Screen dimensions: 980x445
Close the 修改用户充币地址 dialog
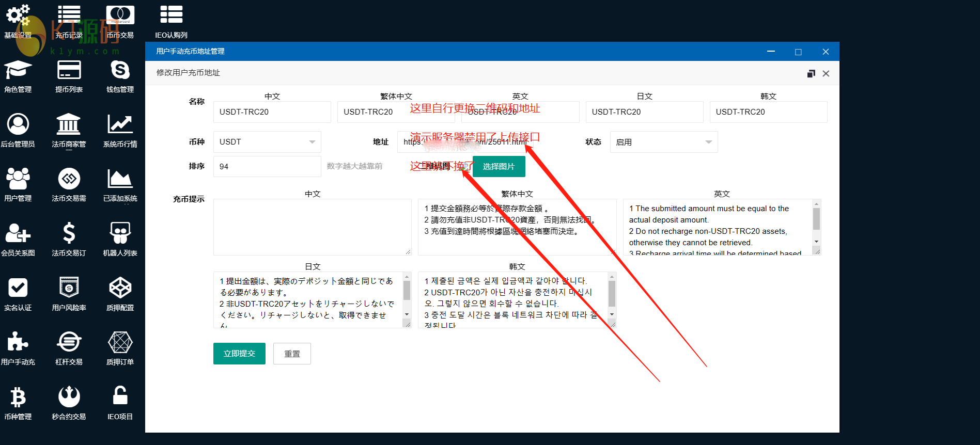826,73
